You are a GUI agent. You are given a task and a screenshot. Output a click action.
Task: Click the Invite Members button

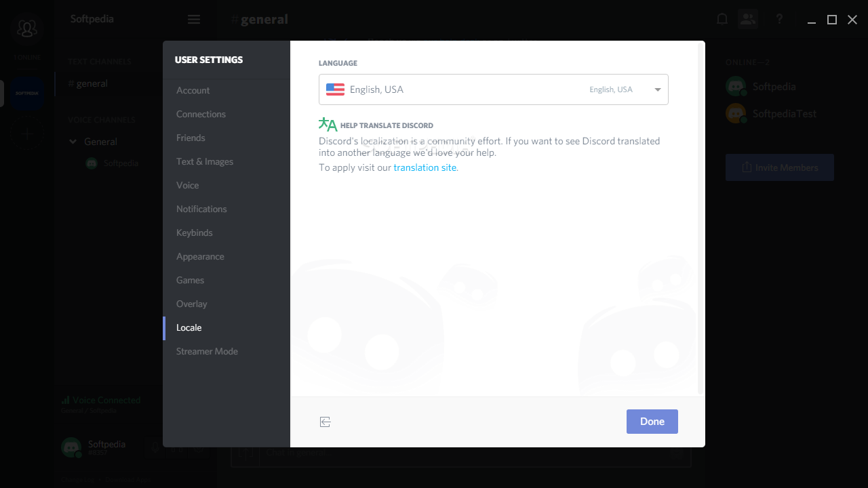pos(780,167)
